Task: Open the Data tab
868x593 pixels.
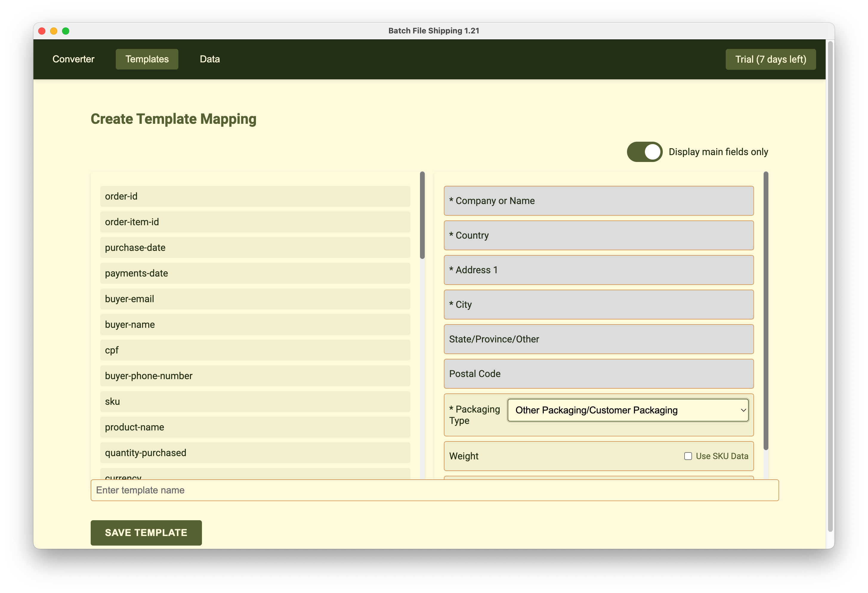Action: point(209,59)
